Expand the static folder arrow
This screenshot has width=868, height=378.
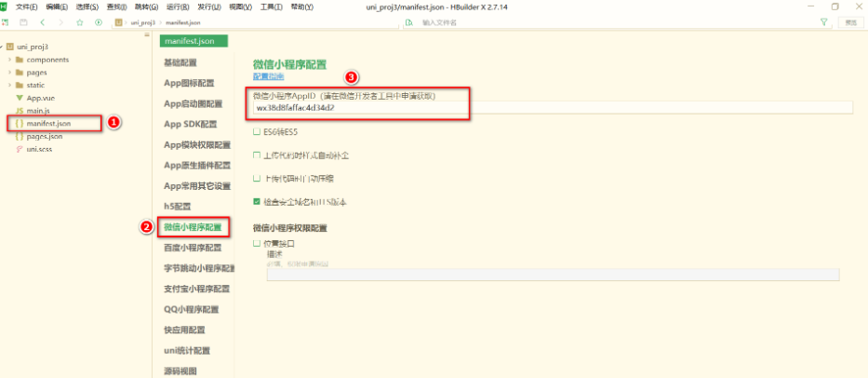tap(9, 86)
